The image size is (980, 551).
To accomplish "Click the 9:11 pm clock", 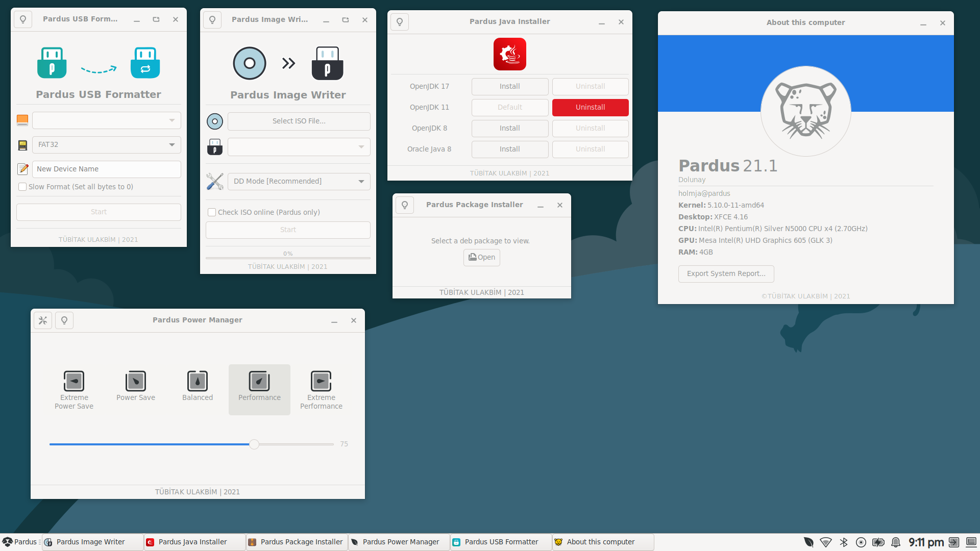I will (x=926, y=542).
